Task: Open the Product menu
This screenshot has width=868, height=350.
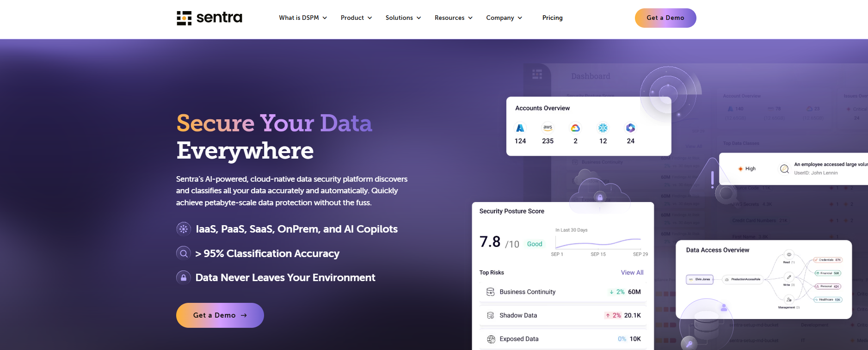Action: (x=356, y=18)
